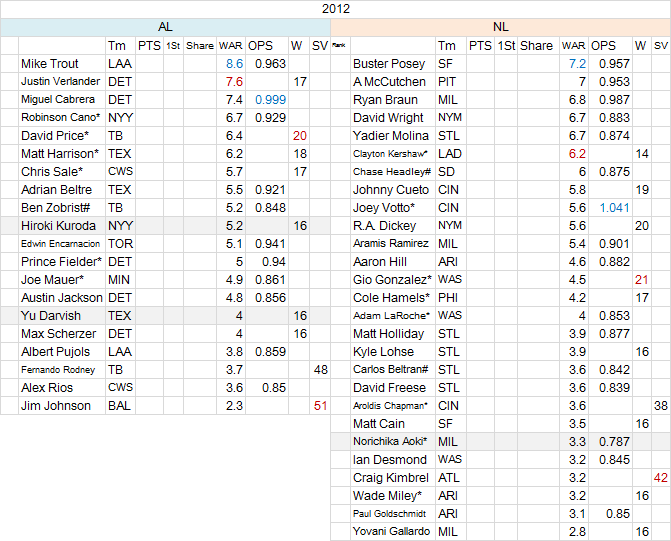Select David Price's wins value 20
The height and width of the screenshot is (541, 671).
click(299, 136)
